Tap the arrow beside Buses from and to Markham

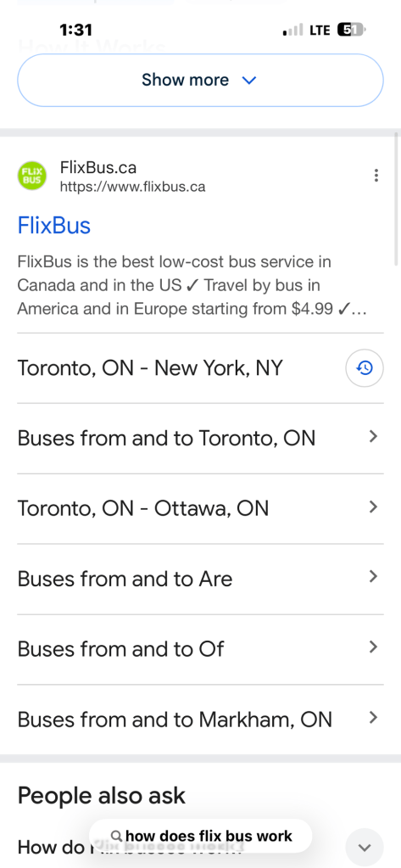[373, 718]
